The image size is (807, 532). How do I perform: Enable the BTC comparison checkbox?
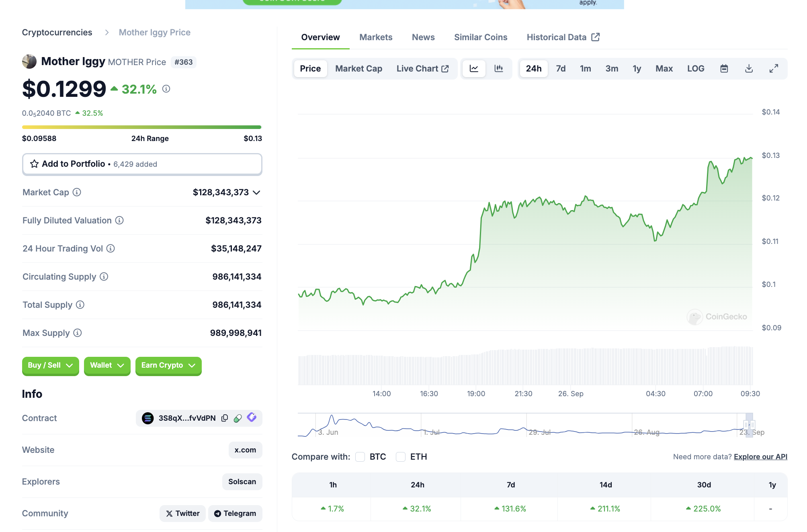(360, 457)
